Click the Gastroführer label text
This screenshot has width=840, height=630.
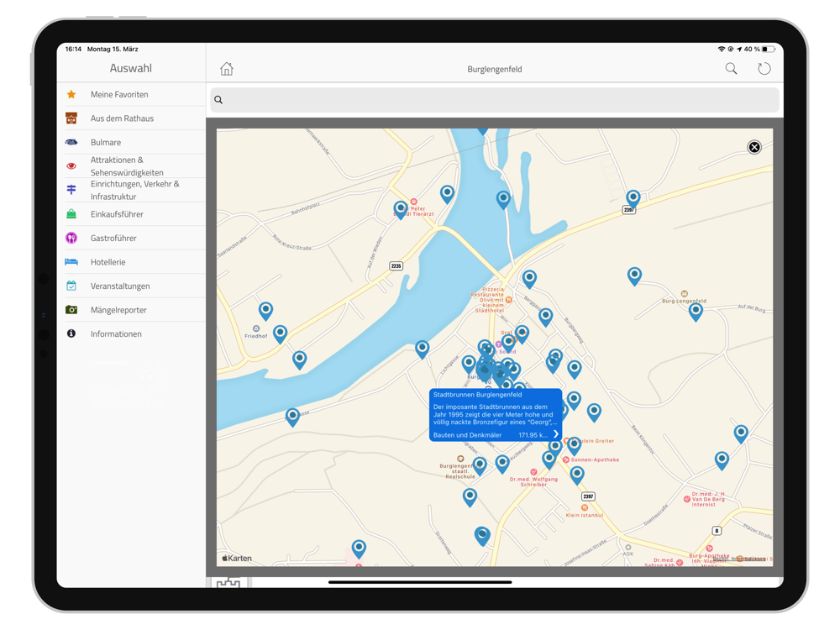pos(113,238)
